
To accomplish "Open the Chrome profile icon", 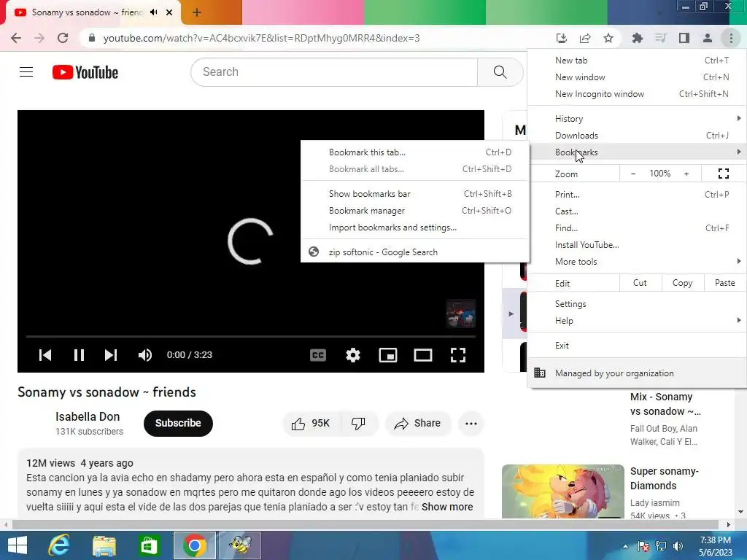I will (x=708, y=38).
